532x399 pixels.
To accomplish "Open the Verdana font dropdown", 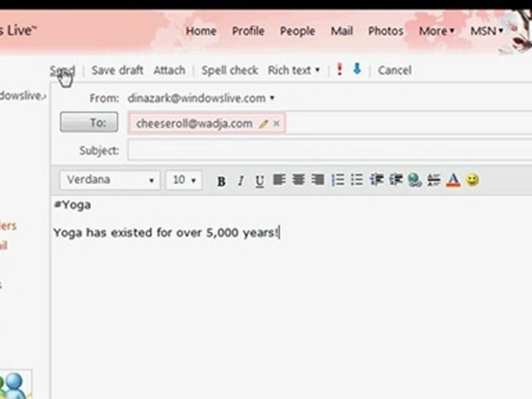I will tap(110, 180).
